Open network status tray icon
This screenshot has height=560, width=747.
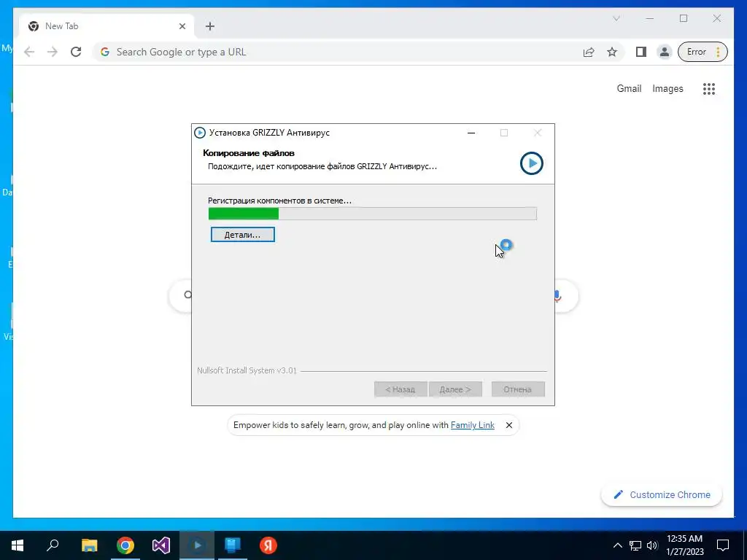[635, 545]
